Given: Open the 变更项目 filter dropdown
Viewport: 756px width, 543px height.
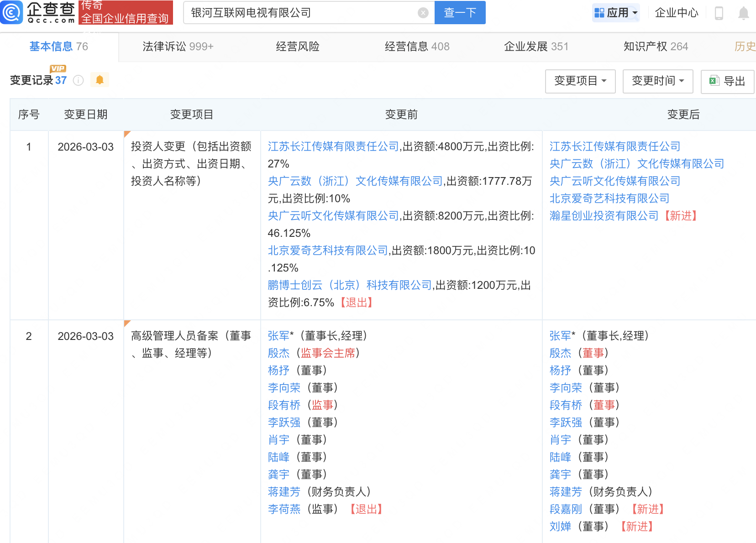Looking at the screenshot, I should tap(580, 81).
